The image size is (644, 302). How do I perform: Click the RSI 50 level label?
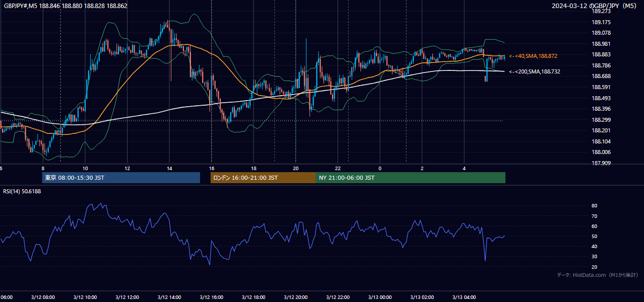pyautogui.click(x=594, y=236)
